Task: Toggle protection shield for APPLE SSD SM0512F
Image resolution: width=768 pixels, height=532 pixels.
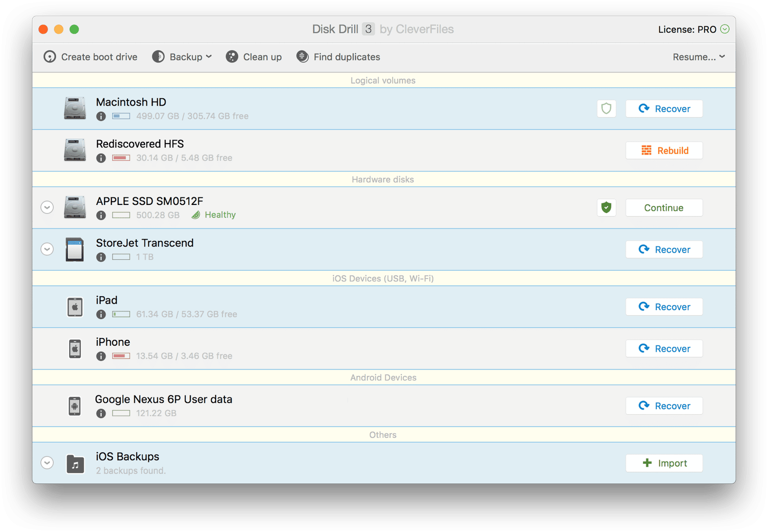Action: tap(606, 207)
